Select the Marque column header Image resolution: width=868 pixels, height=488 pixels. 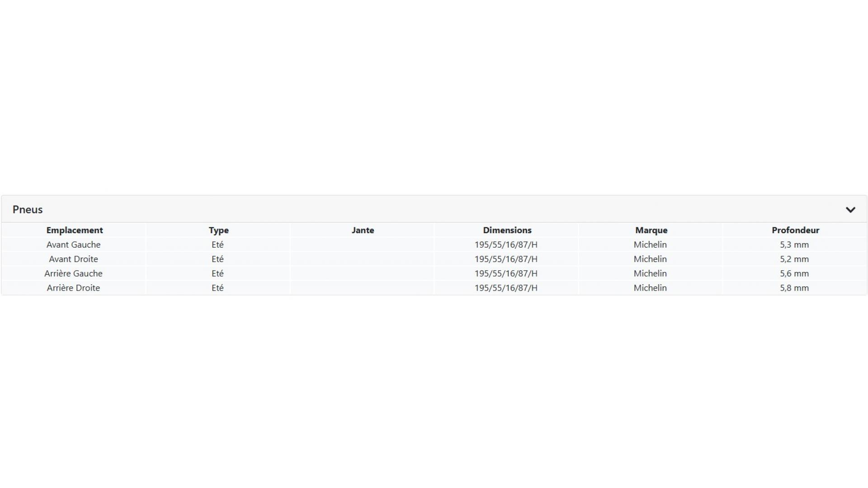[x=651, y=230]
